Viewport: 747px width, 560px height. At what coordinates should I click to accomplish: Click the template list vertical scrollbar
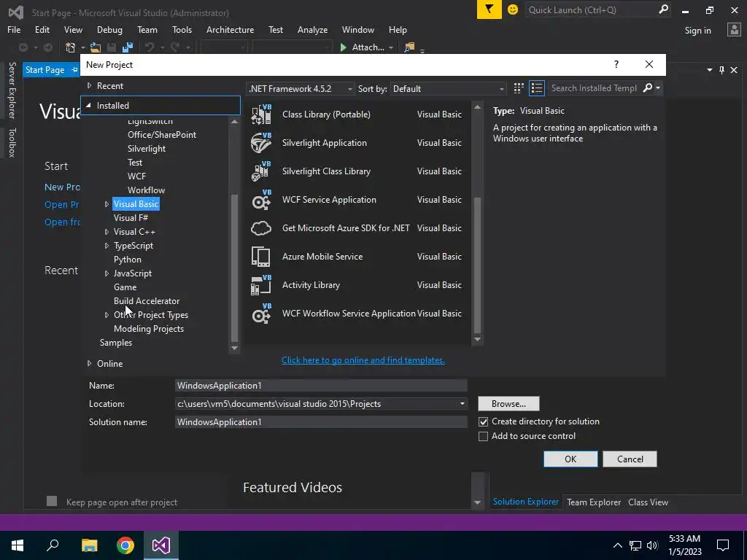pos(477,265)
